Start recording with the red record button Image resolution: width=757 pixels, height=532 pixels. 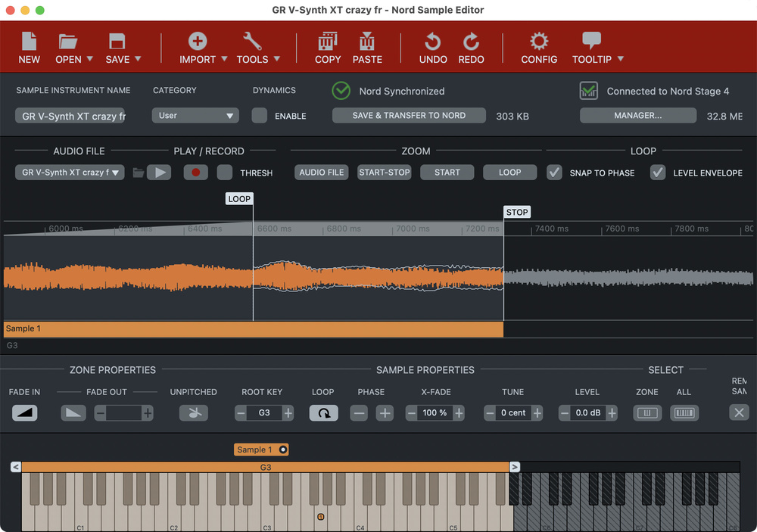(x=195, y=173)
